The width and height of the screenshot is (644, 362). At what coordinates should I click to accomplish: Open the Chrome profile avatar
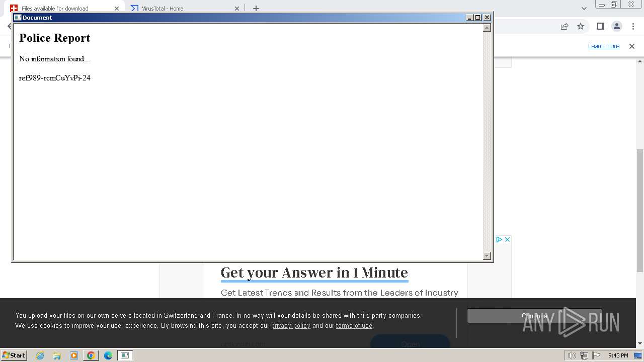(x=617, y=26)
